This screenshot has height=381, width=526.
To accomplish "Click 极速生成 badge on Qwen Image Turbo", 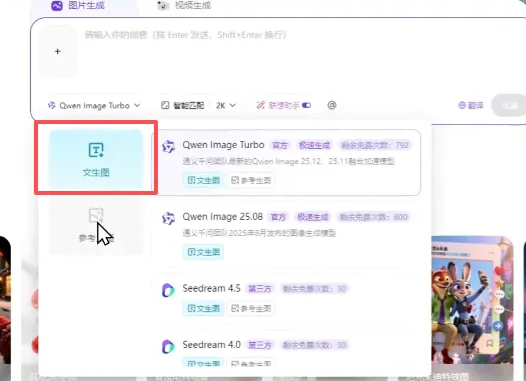I will click(x=314, y=145).
